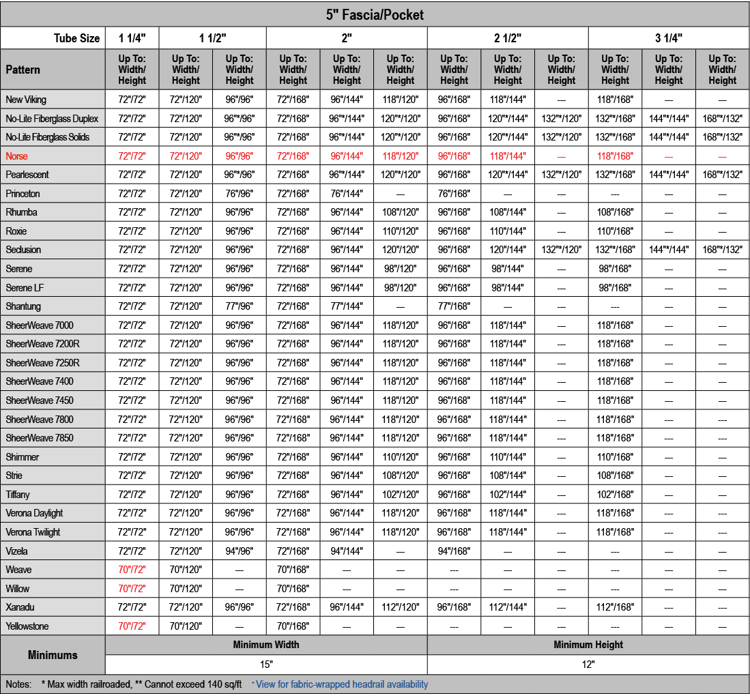Click the Verona Twilight pattern name

[x=33, y=532]
